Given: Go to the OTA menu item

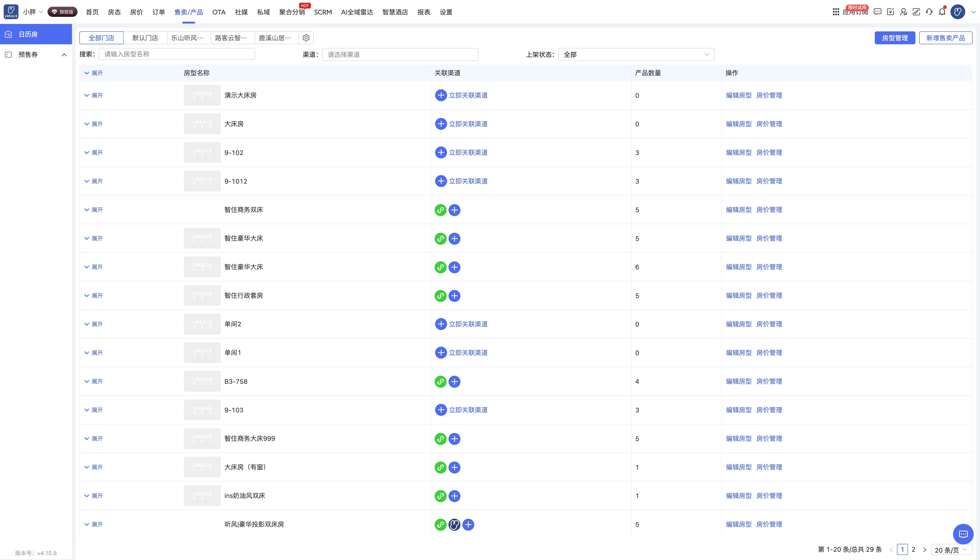Looking at the screenshot, I should [219, 12].
